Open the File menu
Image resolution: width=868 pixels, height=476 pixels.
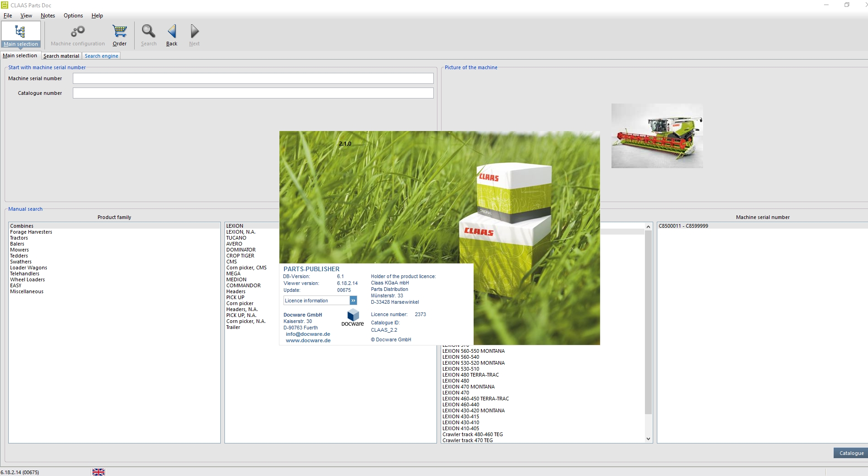pos(8,16)
